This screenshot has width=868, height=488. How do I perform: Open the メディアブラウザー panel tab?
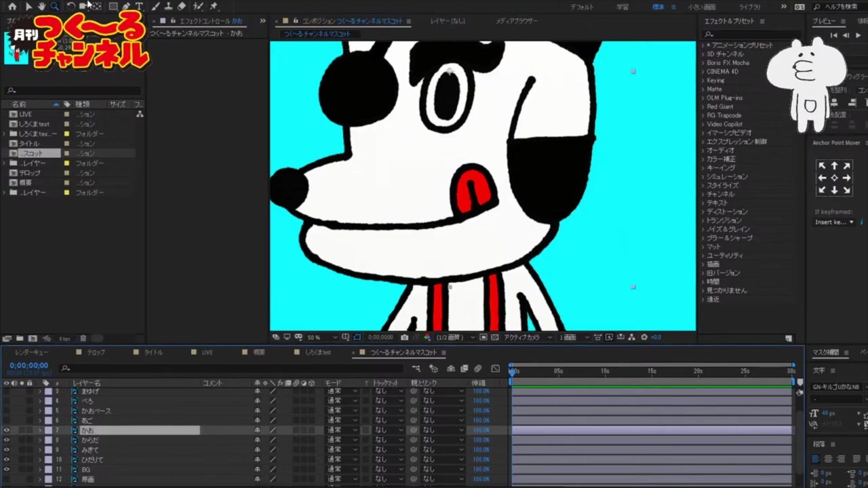516,21
